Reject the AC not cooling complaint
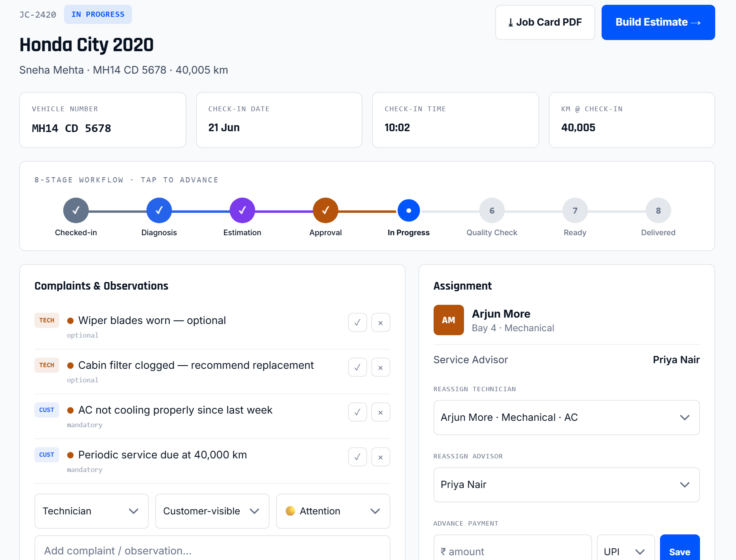The image size is (736, 560). [381, 412]
